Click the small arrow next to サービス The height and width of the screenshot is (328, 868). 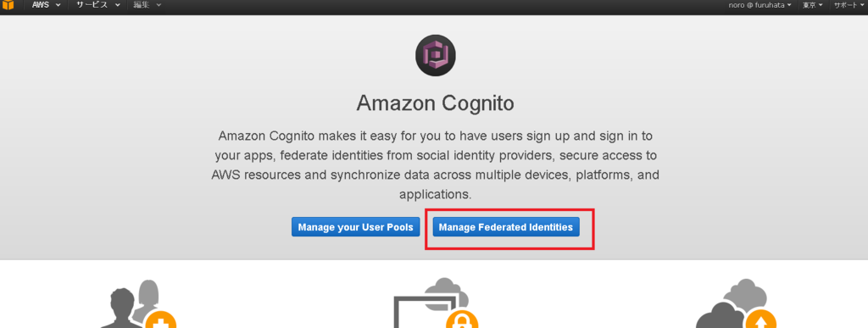117,6
